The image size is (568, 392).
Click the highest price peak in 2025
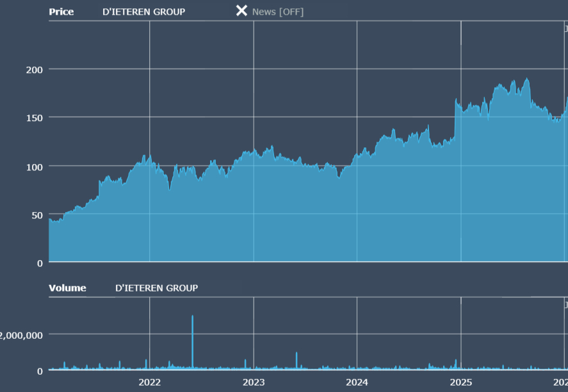click(526, 80)
